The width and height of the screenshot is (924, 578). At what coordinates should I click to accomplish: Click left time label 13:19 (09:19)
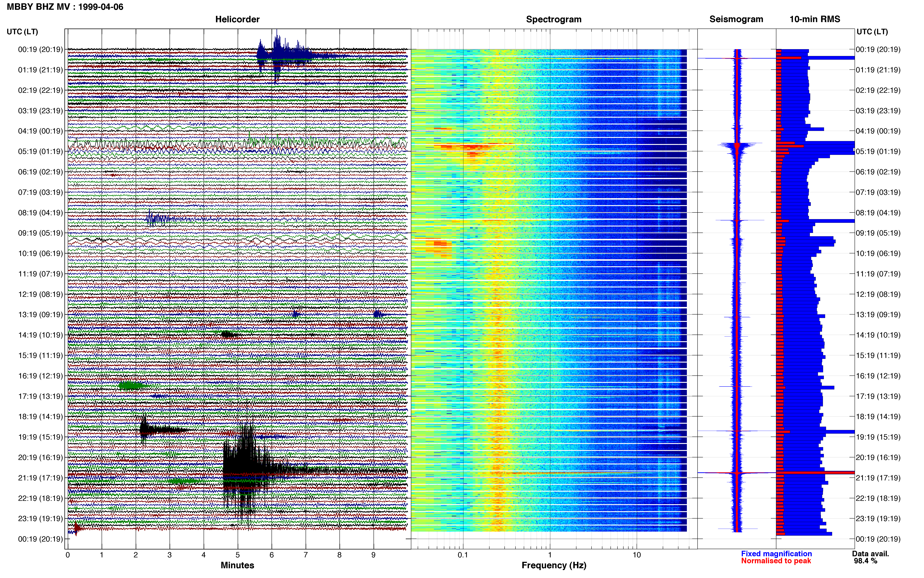[x=41, y=315]
